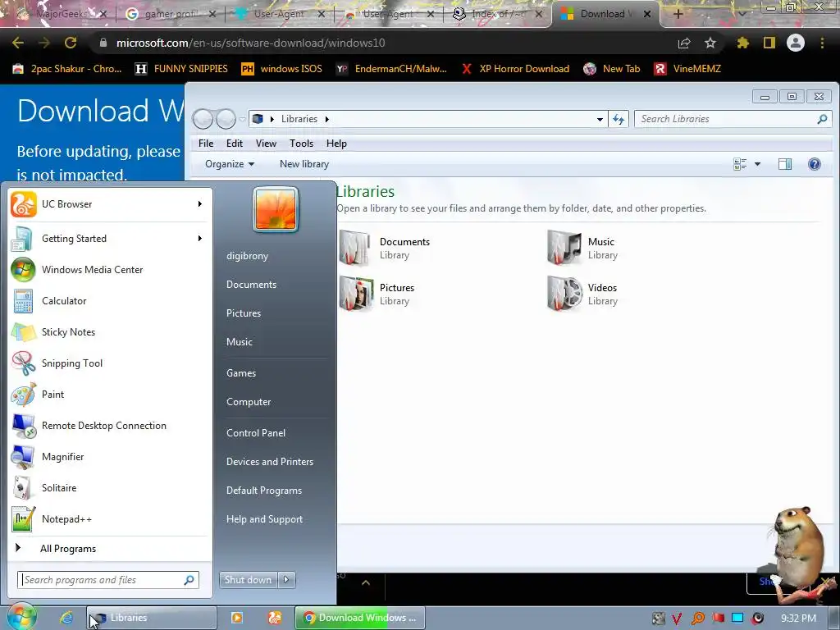
Task: Open Internet Explorer from taskbar
Action: tap(66, 618)
